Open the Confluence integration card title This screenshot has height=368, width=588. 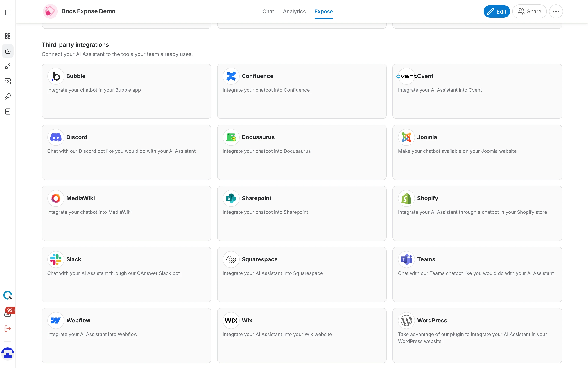[258, 76]
